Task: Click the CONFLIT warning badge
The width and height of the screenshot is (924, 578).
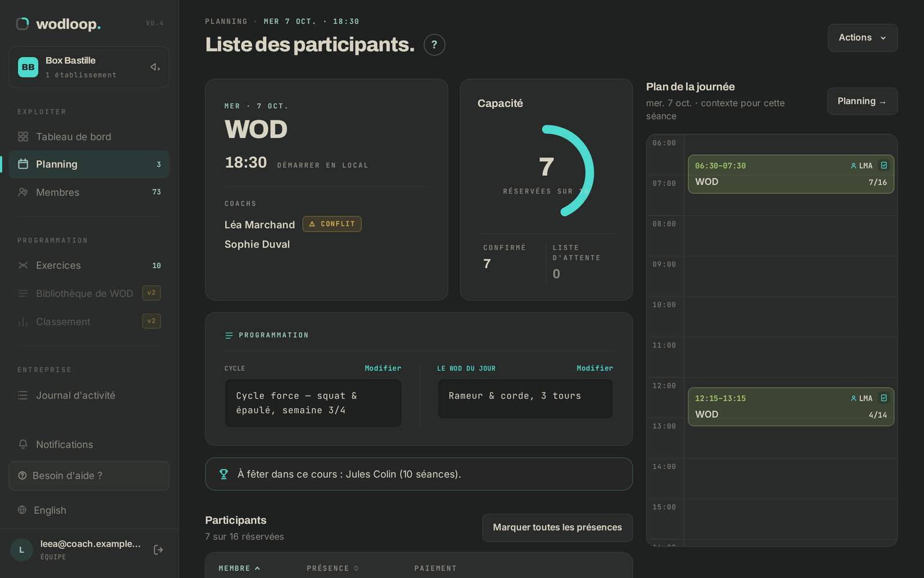Action: (332, 224)
